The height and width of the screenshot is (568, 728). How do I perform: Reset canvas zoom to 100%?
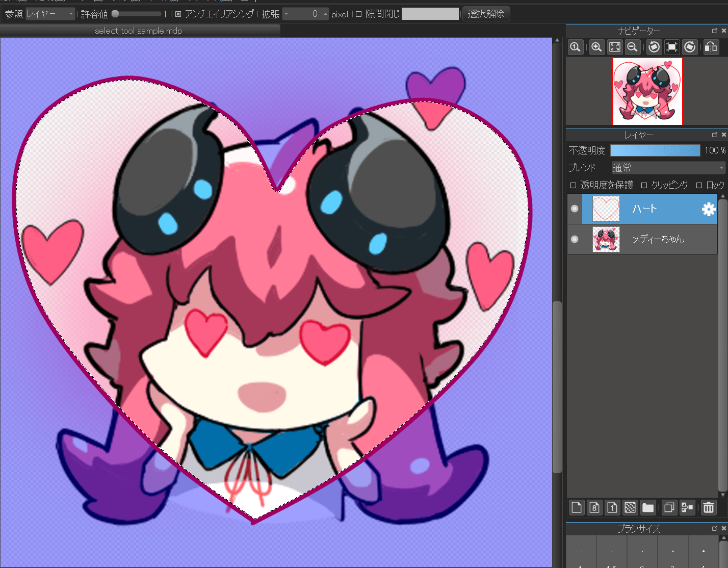(x=576, y=47)
